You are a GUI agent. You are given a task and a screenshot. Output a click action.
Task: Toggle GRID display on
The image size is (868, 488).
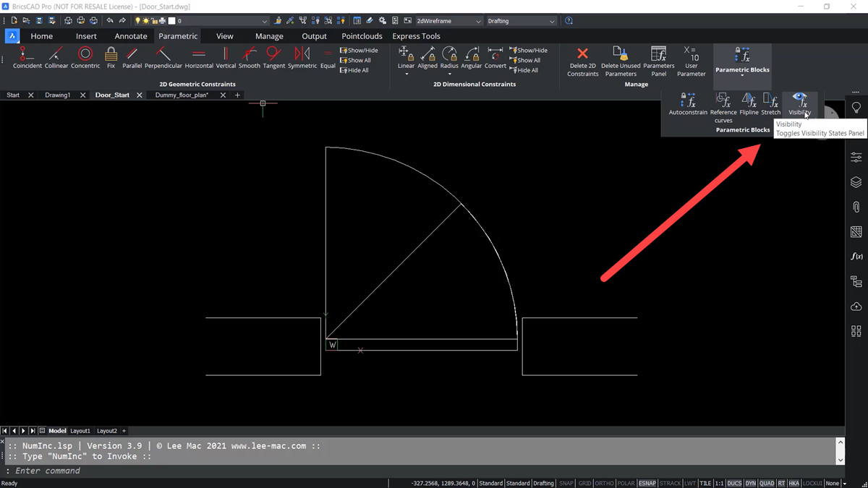click(x=584, y=483)
